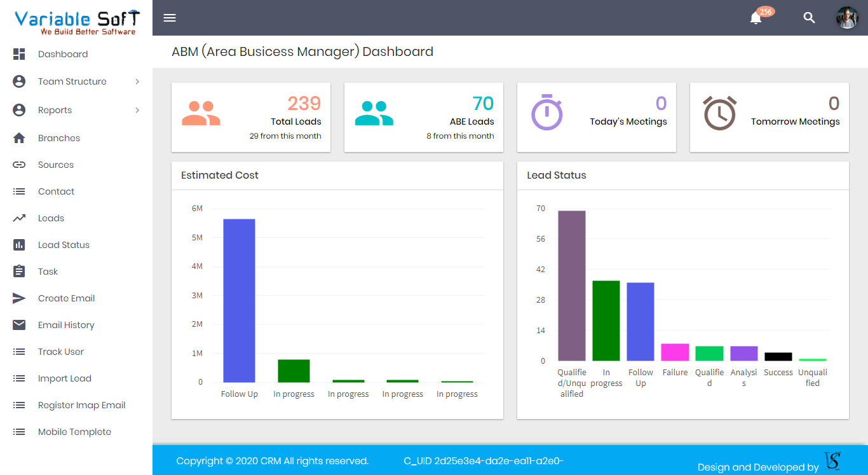Viewport: 868px width, 475px height.
Task: Click the footer developer logo
Action: (832, 461)
